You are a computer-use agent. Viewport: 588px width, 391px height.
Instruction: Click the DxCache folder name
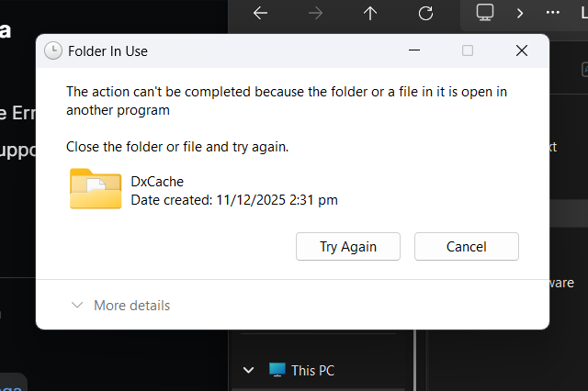coord(157,182)
